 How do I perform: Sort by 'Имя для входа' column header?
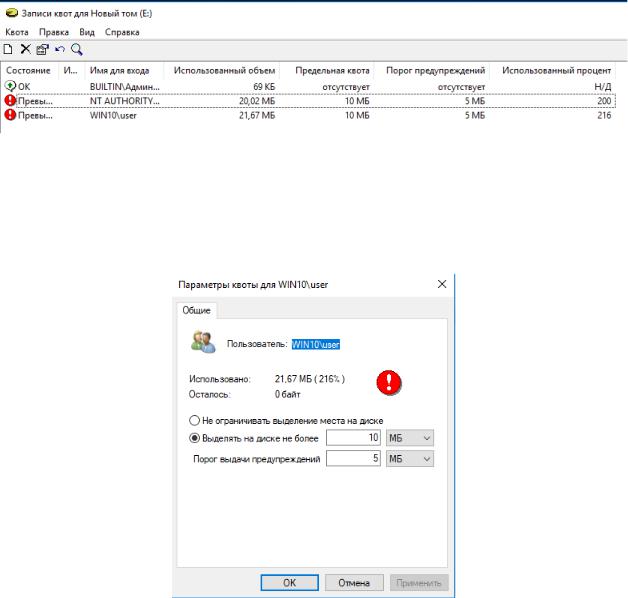point(124,70)
